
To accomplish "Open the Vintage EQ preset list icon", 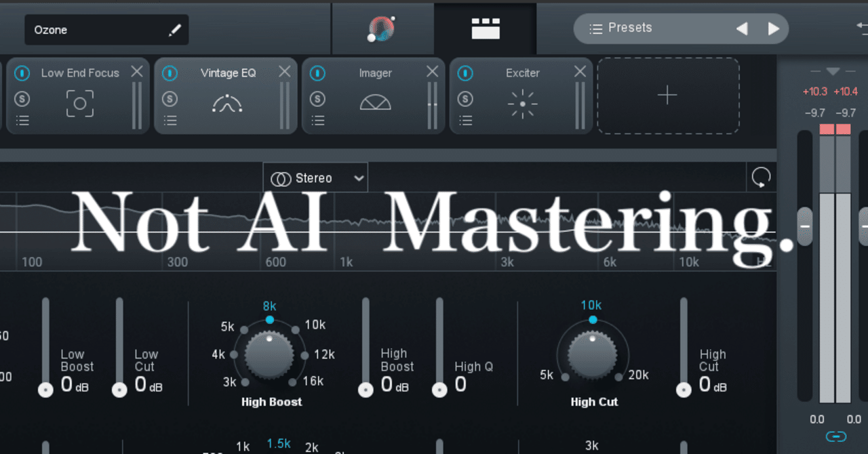I will pos(170,121).
